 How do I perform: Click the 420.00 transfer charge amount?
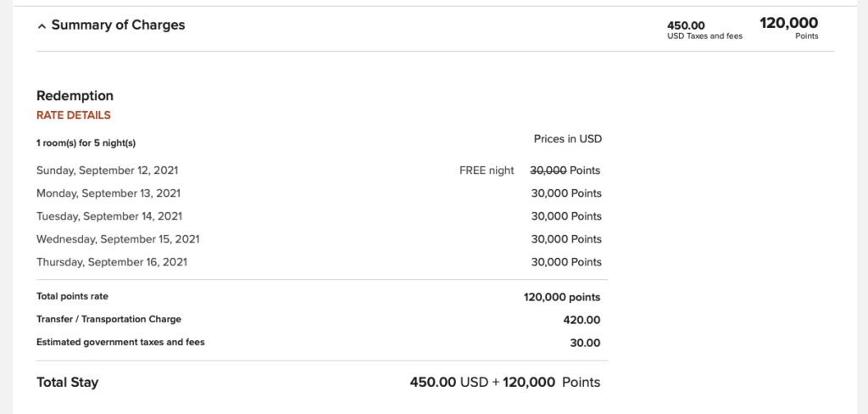584,321
